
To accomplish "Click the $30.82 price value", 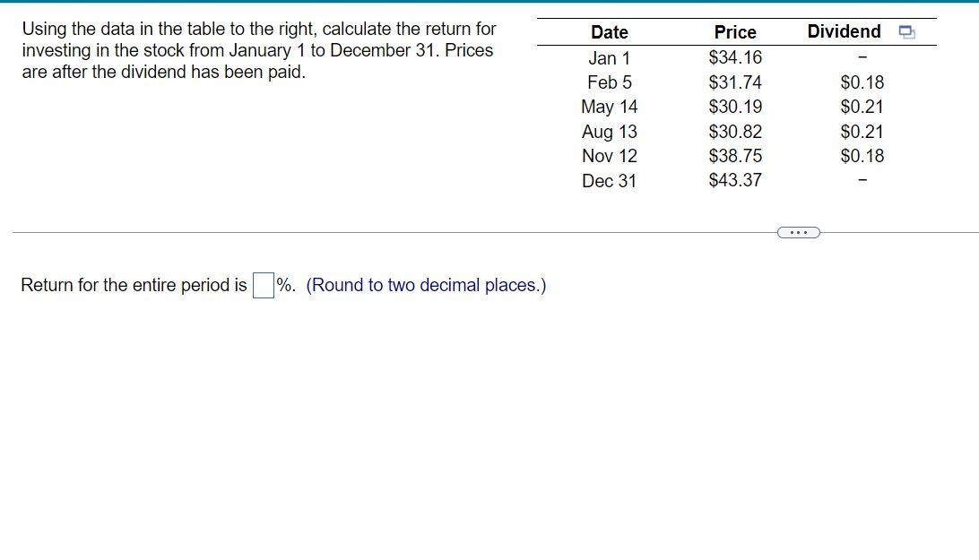I will click(735, 132).
